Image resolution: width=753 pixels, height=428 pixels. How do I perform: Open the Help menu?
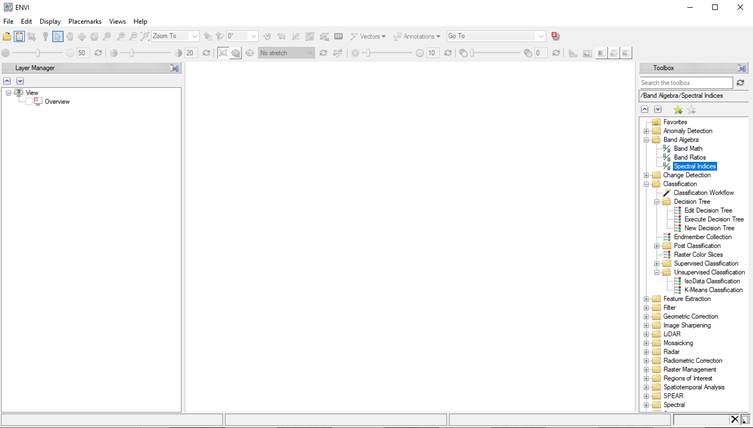(x=140, y=22)
